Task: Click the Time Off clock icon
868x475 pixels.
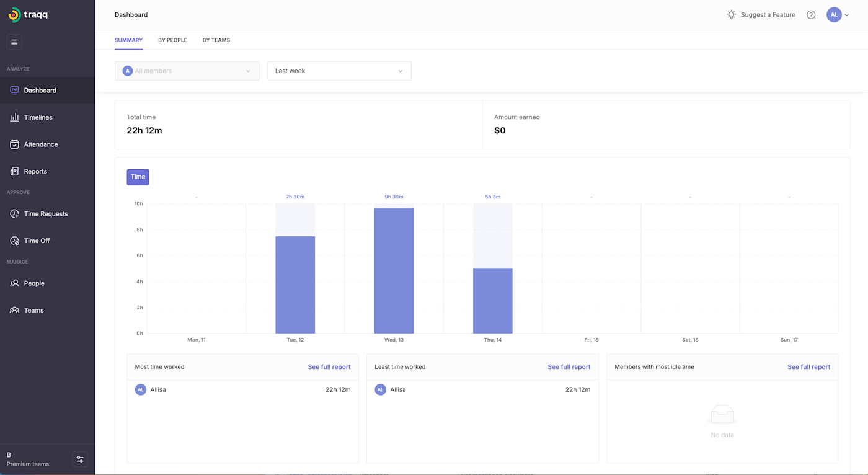Action: [14, 241]
